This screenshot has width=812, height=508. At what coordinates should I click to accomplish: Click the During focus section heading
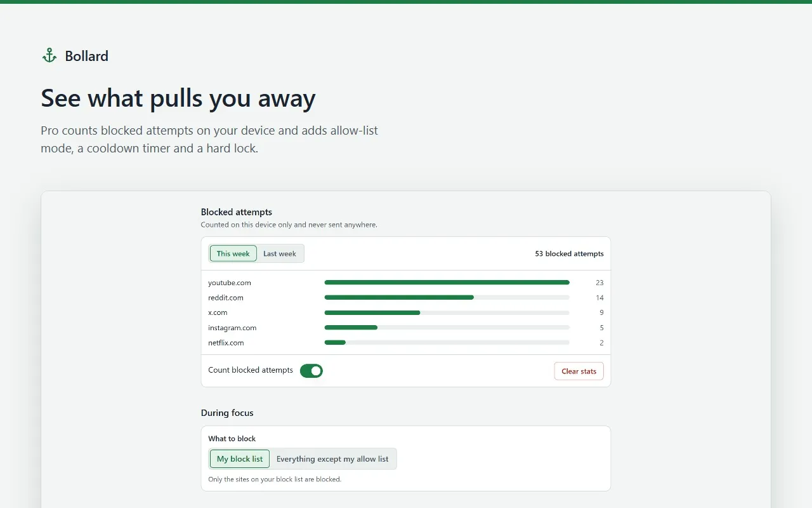point(227,413)
